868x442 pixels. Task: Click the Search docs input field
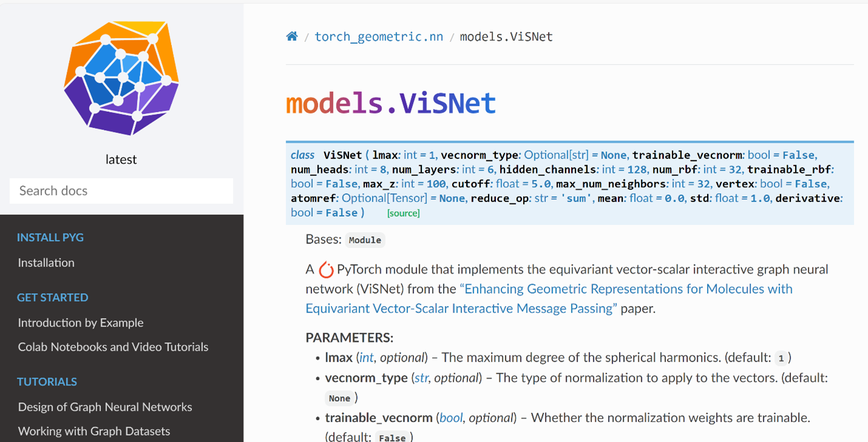click(x=121, y=191)
